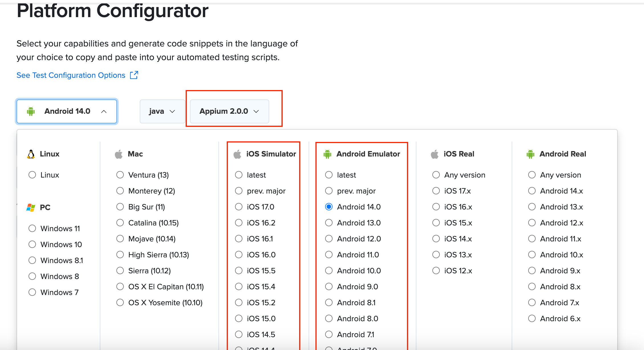Click the Android robot icon beside Android Emulator

(x=327, y=154)
